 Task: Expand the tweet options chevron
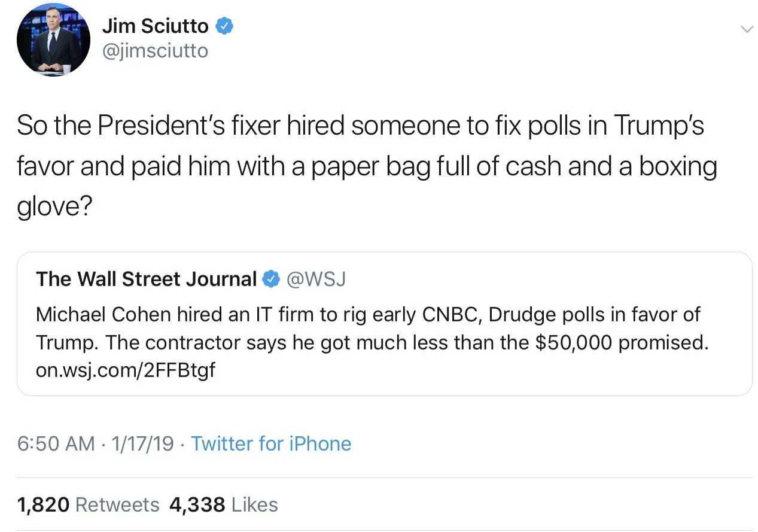coord(746,29)
